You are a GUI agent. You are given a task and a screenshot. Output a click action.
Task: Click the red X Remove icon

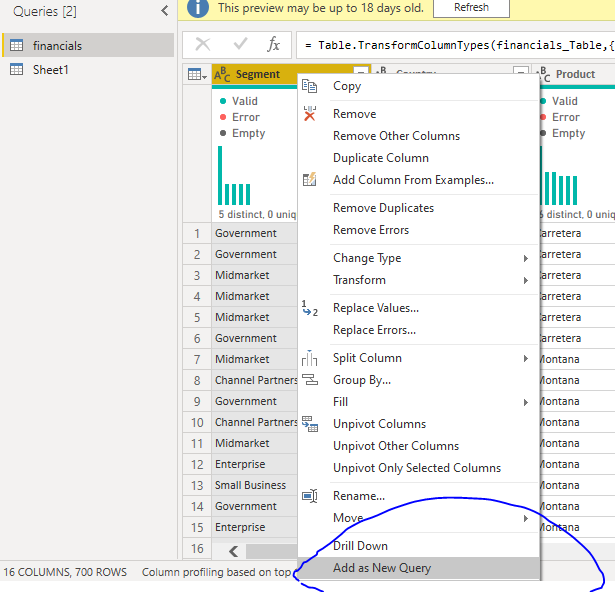click(x=310, y=114)
